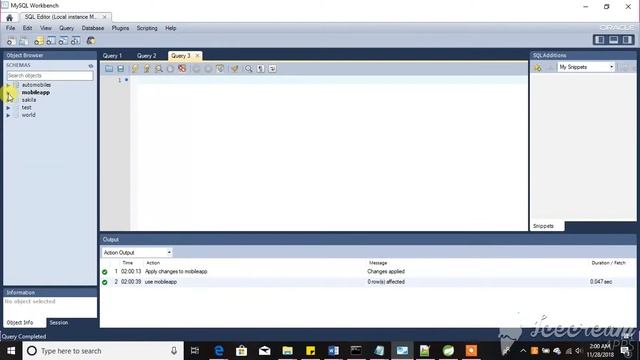Screen dimensions: 640x360
Task: Execute current statement under cursor icon
Action: (x=147, y=69)
